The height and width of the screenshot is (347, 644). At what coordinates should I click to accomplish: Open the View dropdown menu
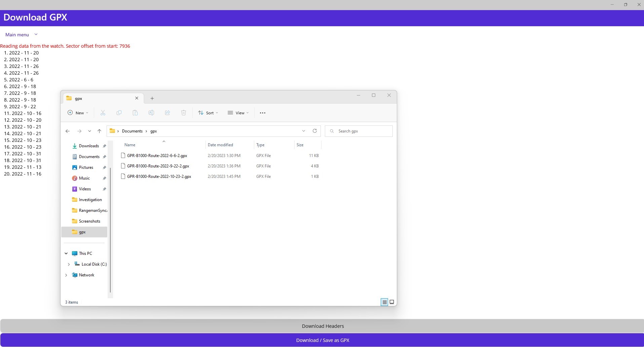pyautogui.click(x=238, y=113)
